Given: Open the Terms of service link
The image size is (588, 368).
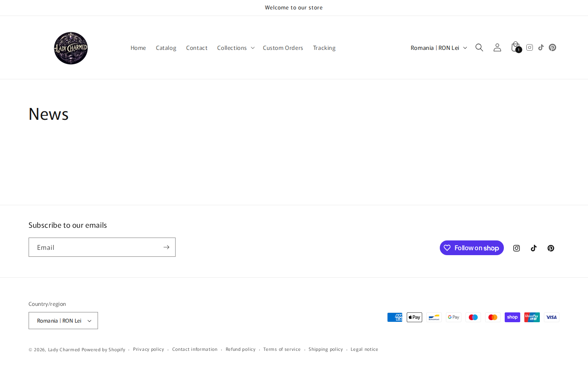Looking at the screenshot, I should [x=282, y=349].
